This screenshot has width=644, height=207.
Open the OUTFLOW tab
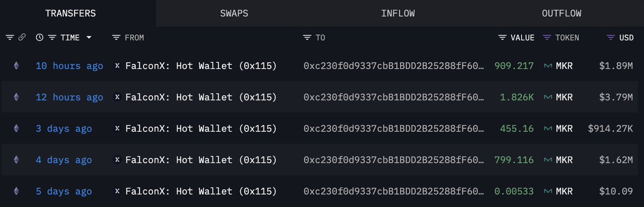click(x=561, y=13)
